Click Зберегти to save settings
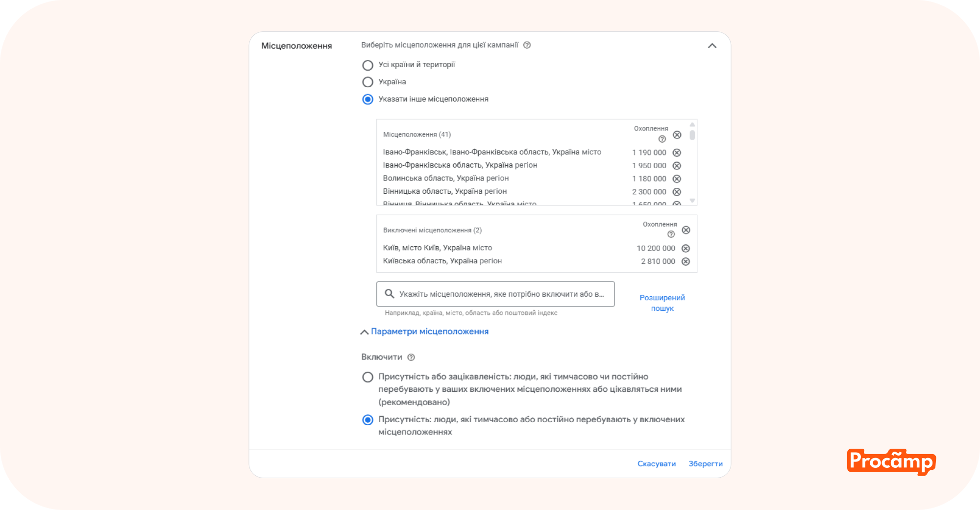Image resolution: width=980 pixels, height=510 pixels. (705, 464)
